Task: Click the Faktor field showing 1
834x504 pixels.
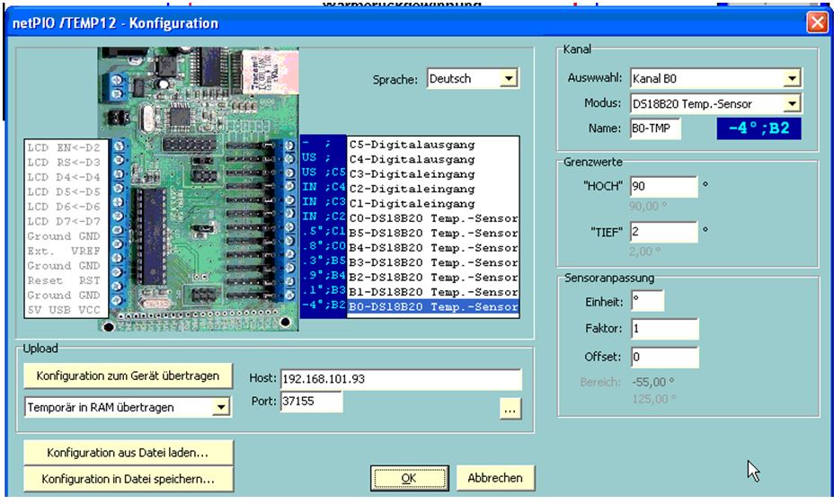Action: (x=664, y=329)
